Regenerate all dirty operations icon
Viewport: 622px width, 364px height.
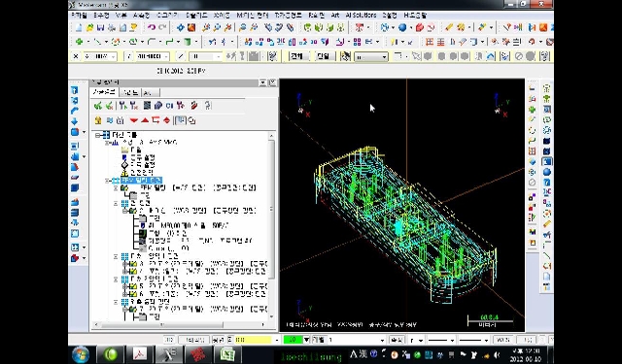pos(134,106)
